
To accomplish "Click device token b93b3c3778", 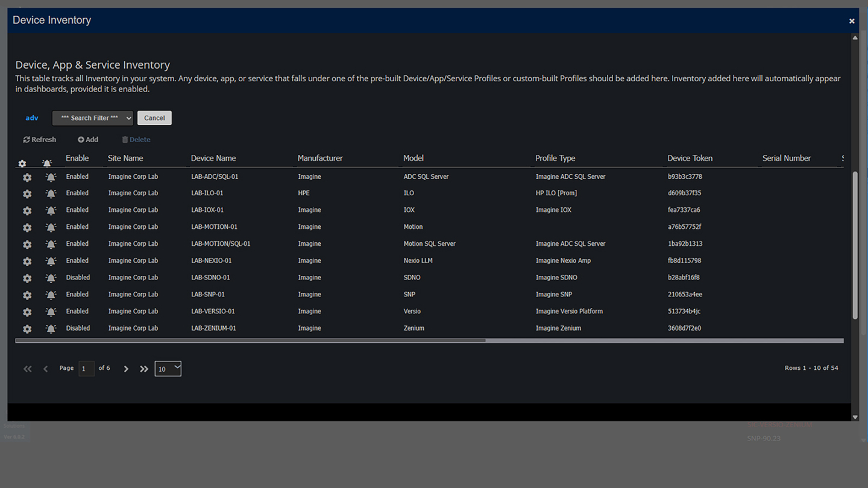I will pyautogui.click(x=685, y=177).
